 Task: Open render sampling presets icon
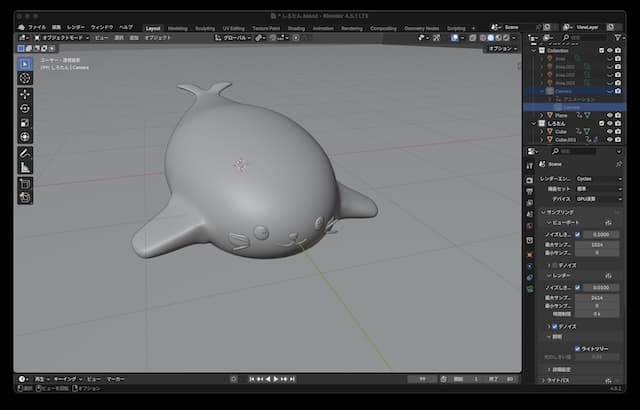click(x=608, y=276)
